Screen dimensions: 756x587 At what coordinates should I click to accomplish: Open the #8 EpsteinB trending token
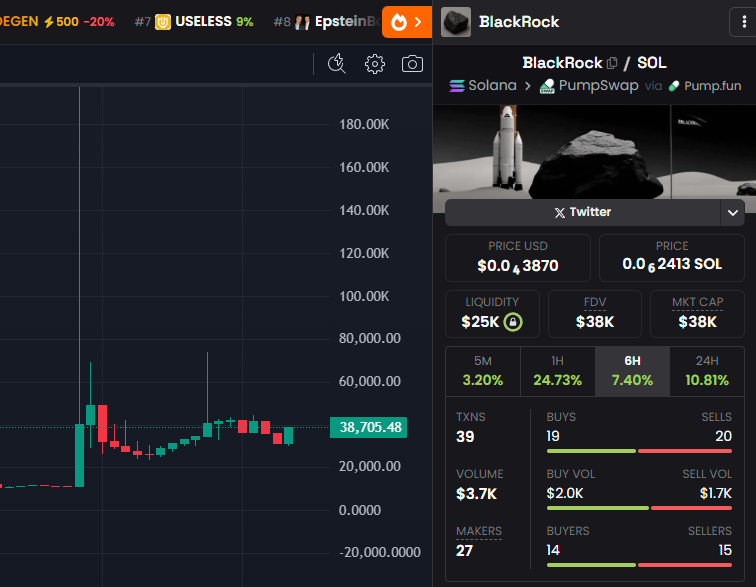[x=326, y=22]
